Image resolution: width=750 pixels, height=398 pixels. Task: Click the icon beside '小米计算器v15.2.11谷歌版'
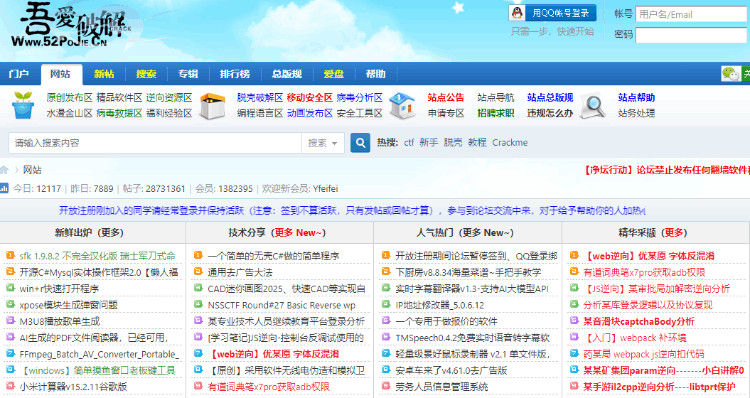(x=10, y=386)
